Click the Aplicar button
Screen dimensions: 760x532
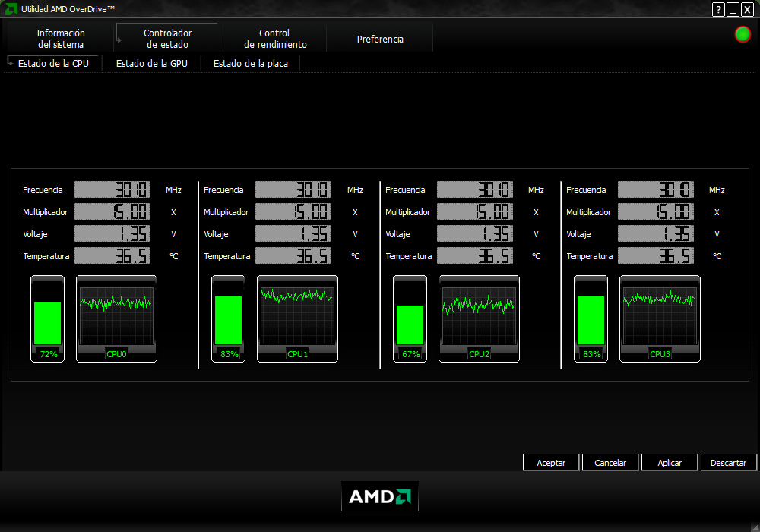pos(670,463)
